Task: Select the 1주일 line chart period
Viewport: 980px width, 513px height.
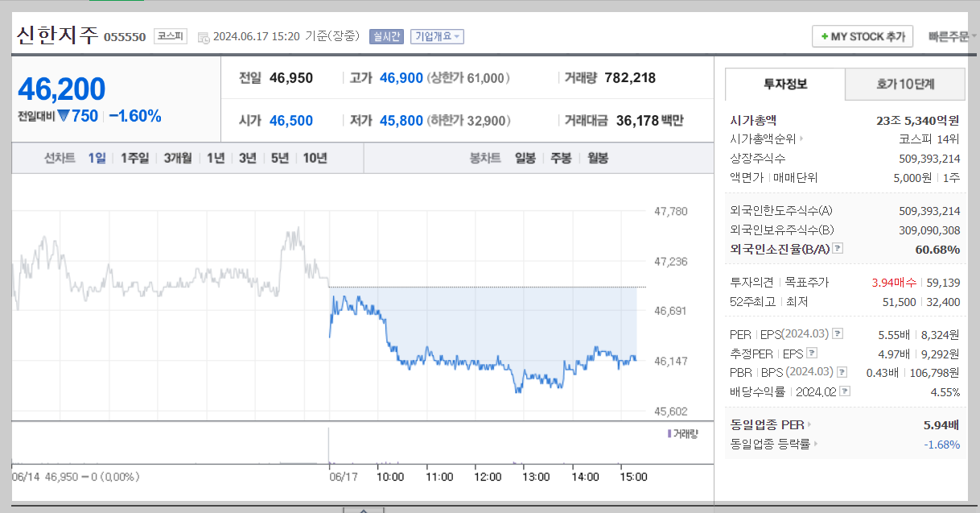Action: (134, 158)
